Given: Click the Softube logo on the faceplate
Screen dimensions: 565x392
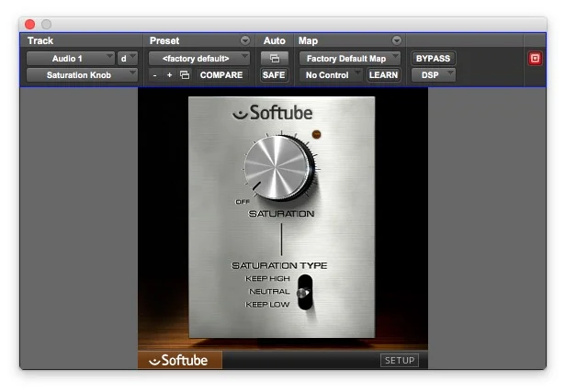Looking at the screenshot, I should (273, 113).
